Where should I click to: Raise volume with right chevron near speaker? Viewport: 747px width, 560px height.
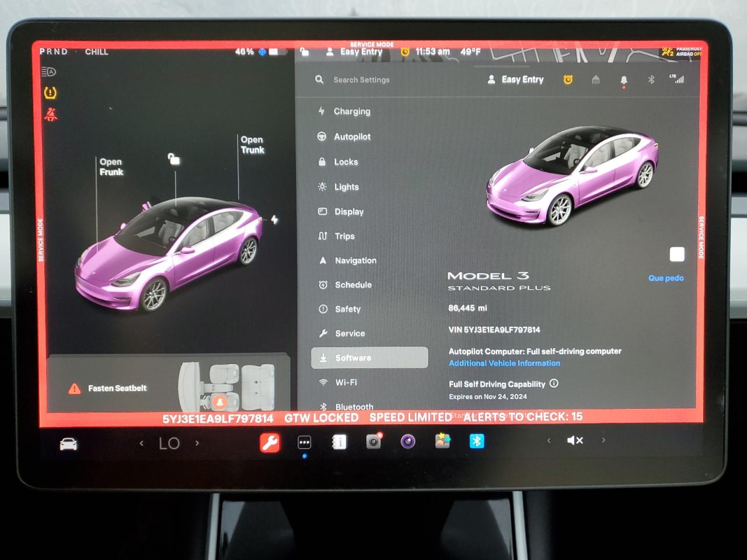point(603,440)
